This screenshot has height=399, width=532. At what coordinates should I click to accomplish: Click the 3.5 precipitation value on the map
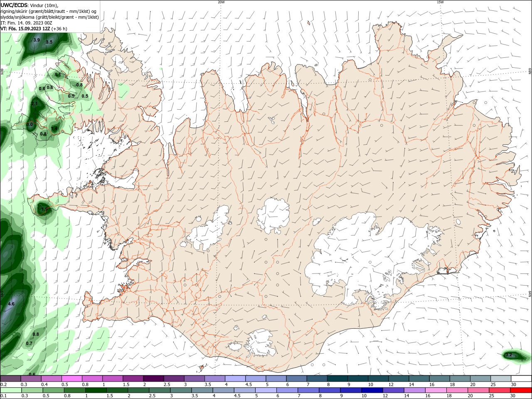(x=49, y=42)
